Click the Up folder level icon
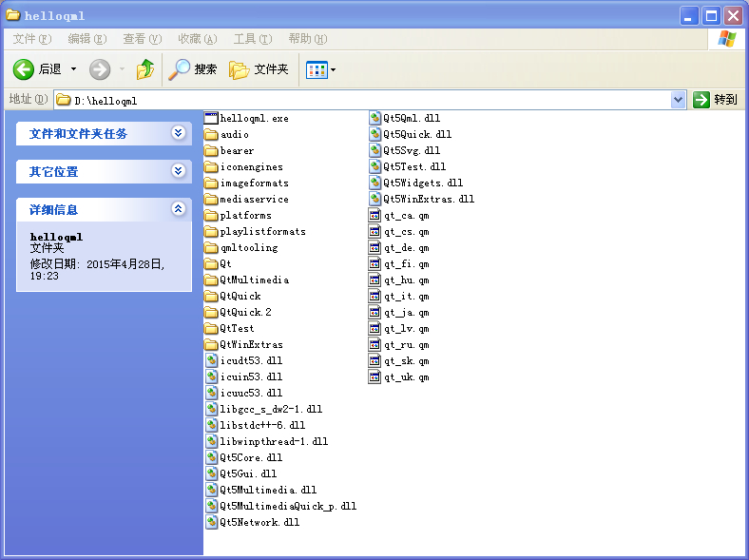Viewport: 749px width, 560px height. tap(145, 69)
